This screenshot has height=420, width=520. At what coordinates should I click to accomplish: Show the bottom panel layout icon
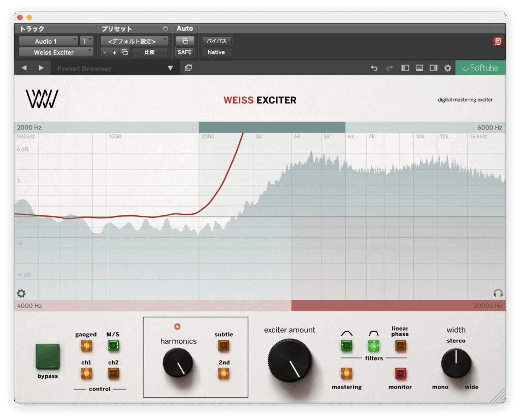coord(419,68)
